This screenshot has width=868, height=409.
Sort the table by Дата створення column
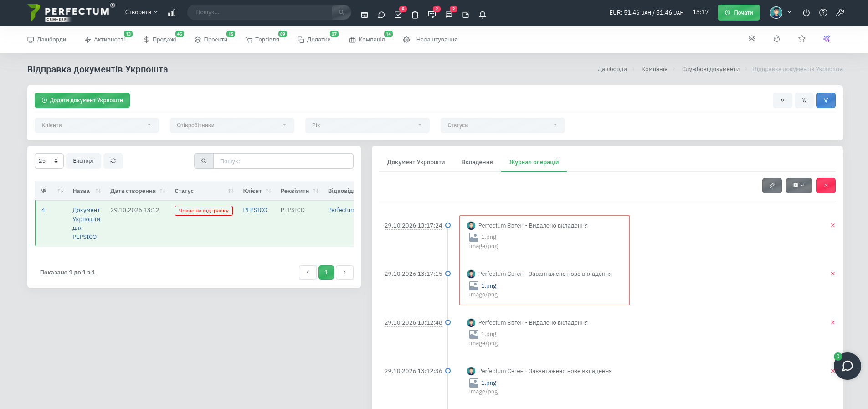tap(137, 191)
